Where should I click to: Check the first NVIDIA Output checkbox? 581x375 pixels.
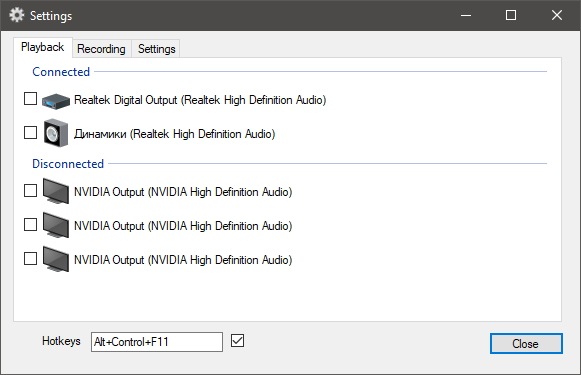tap(30, 191)
